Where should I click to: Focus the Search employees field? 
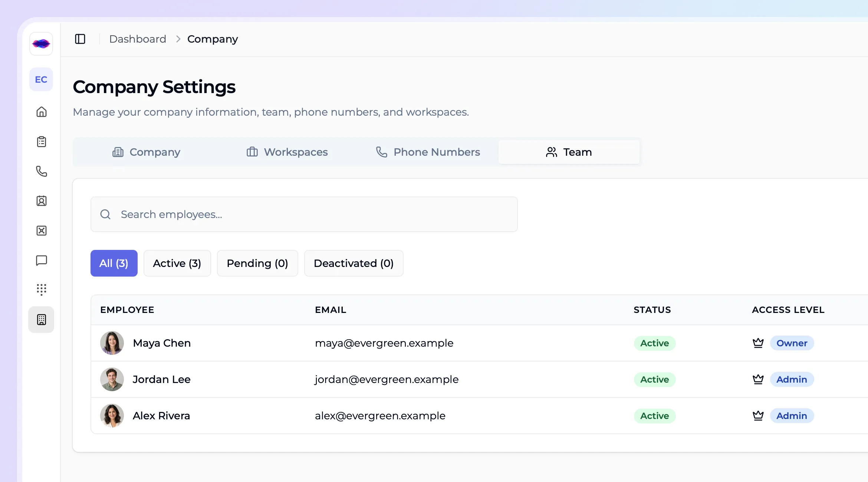[304, 214]
